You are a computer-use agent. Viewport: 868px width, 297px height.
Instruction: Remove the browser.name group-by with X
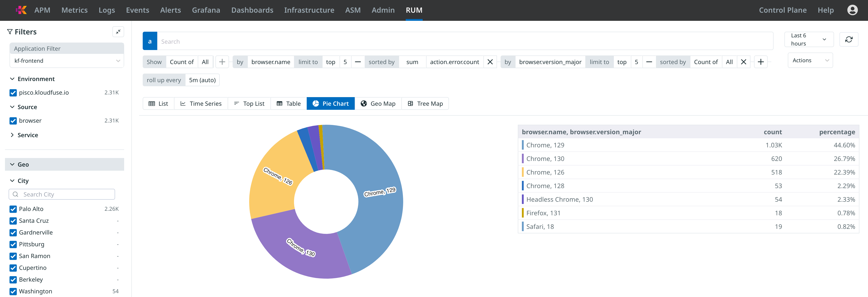(490, 62)
